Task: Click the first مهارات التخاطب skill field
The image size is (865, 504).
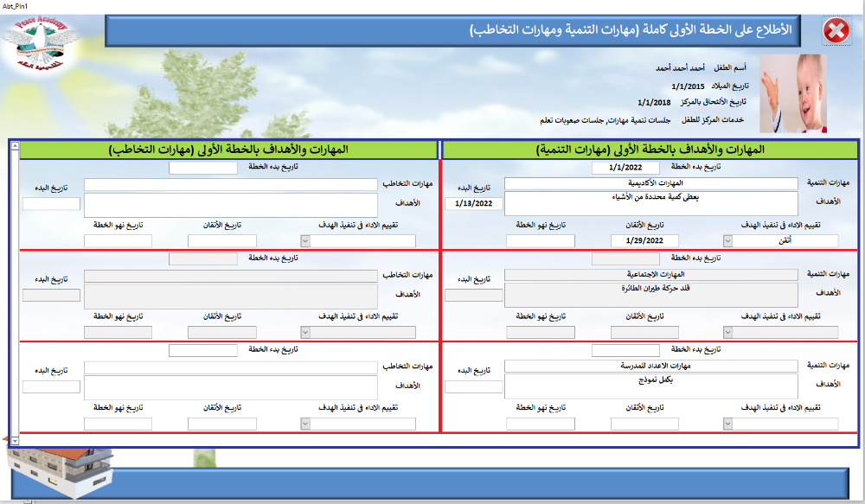Action: tap(231, 184)
